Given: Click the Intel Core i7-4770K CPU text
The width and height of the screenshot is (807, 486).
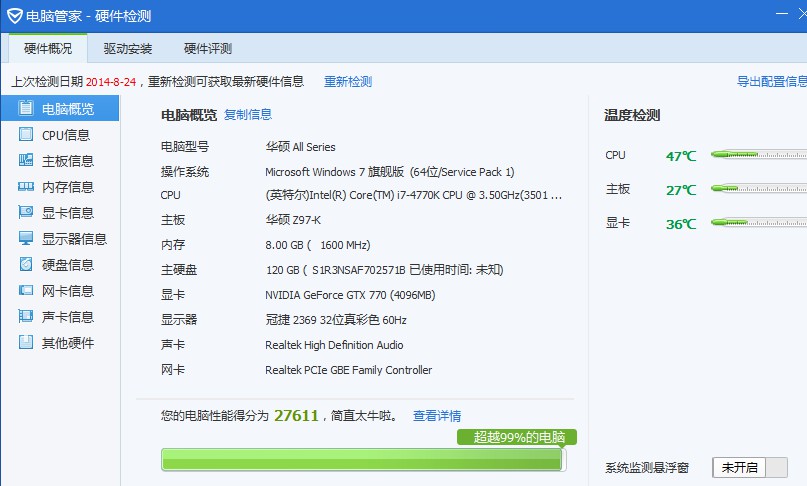Looking at the screenshot, I should pos(413,196).
